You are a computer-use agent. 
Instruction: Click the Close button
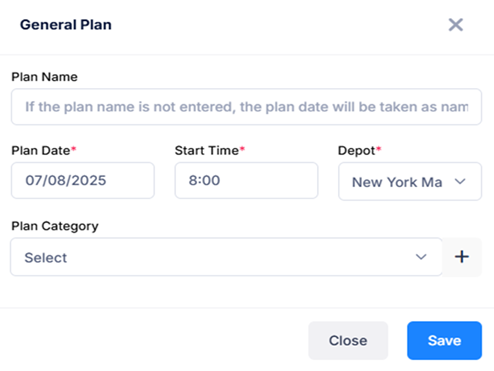(x=348, y=340)
